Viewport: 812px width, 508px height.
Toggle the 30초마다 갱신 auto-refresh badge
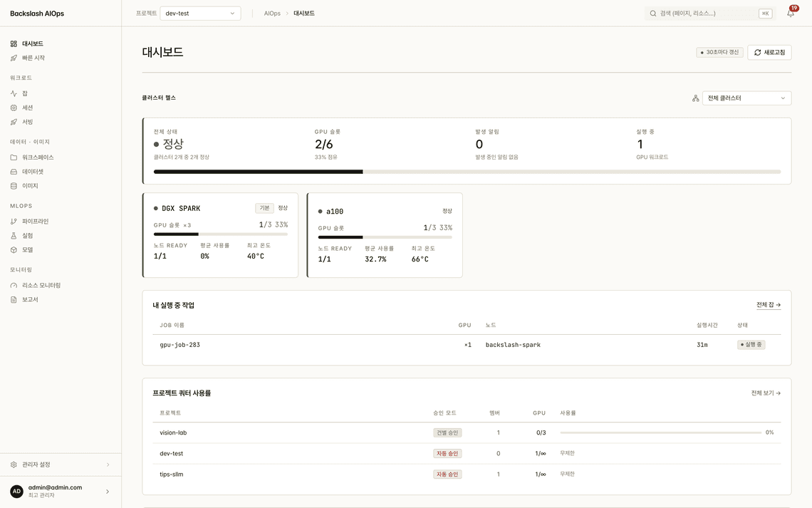coord(720,52)
